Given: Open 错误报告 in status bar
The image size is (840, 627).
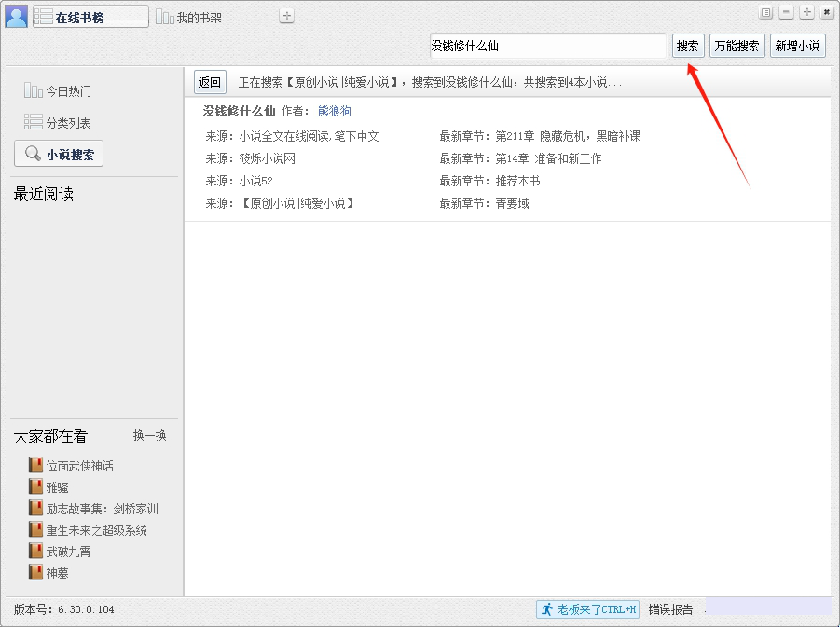Looking at the screenshot, I should 670,609.
